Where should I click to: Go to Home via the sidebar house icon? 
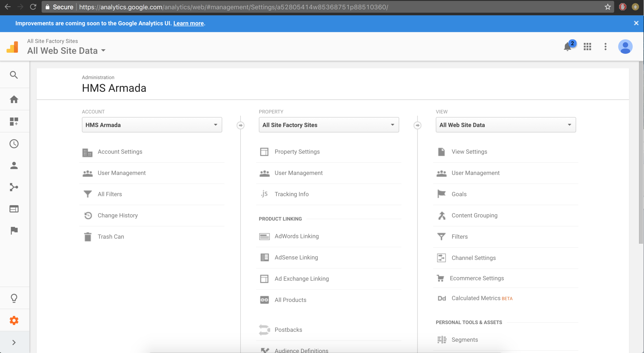(14, 99)
